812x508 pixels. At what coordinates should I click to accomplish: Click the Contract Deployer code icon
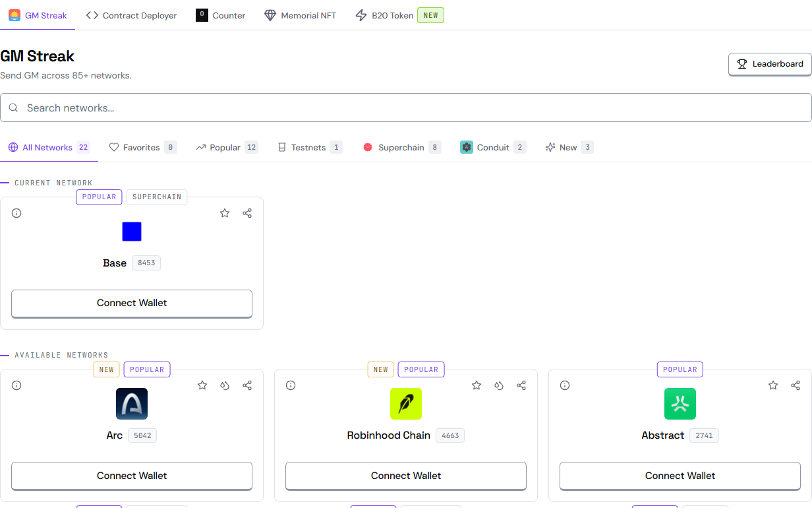click(x=92, y=15)
